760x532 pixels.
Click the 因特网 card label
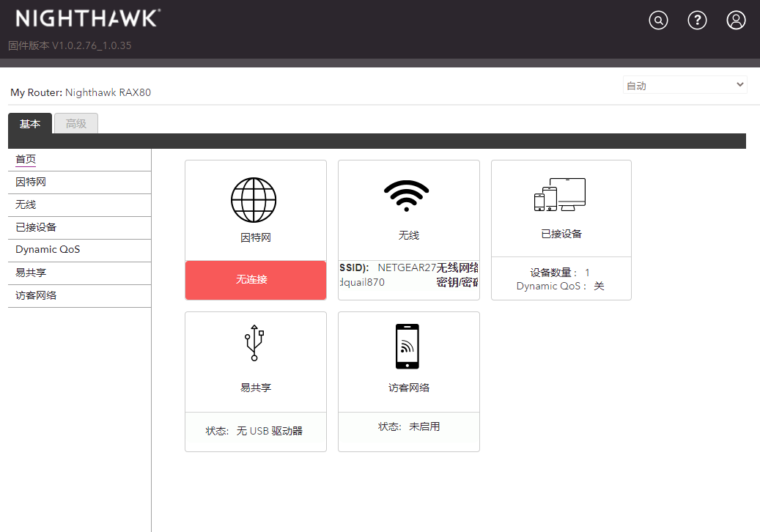point(256,237)
